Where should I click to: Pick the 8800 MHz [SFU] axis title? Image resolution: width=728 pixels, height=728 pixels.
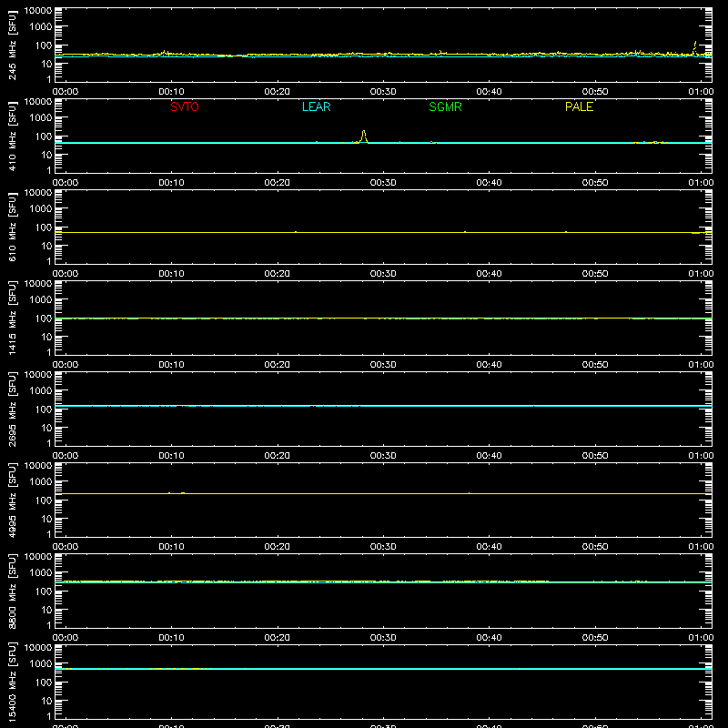(12, 591)
